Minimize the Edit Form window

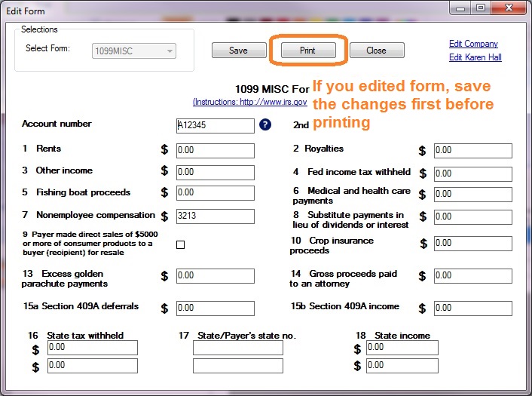(x=459, y=8)
